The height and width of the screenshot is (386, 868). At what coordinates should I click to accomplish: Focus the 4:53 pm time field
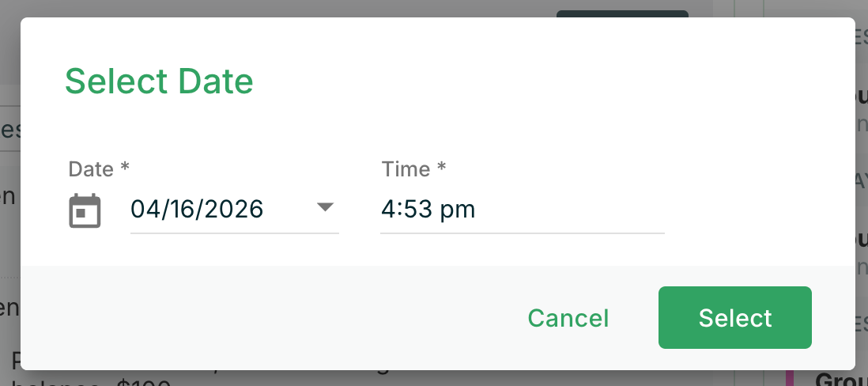(522, 210)
